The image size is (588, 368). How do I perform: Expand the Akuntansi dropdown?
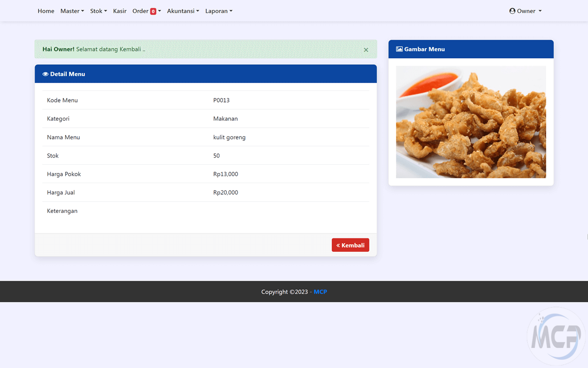point(183,11)
